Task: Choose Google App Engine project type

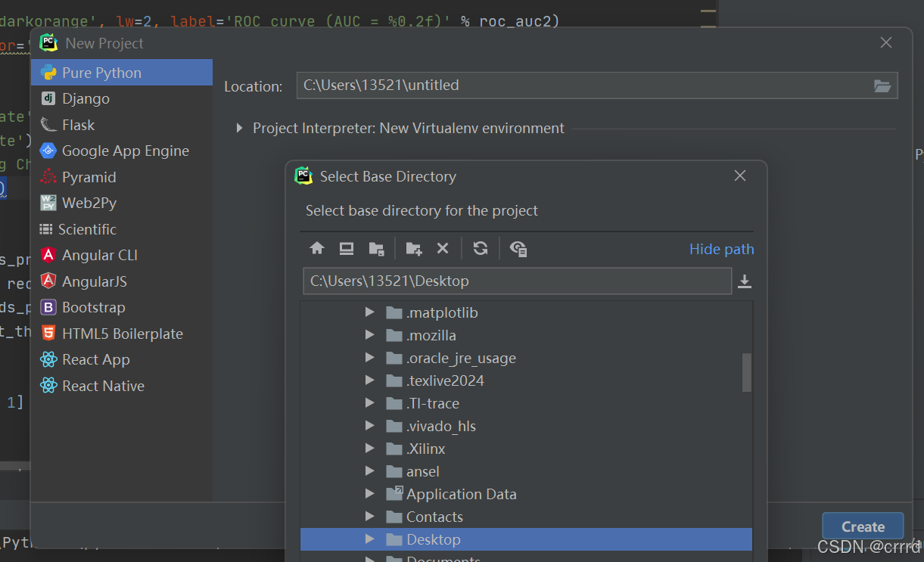Action: tap(122, 151)
